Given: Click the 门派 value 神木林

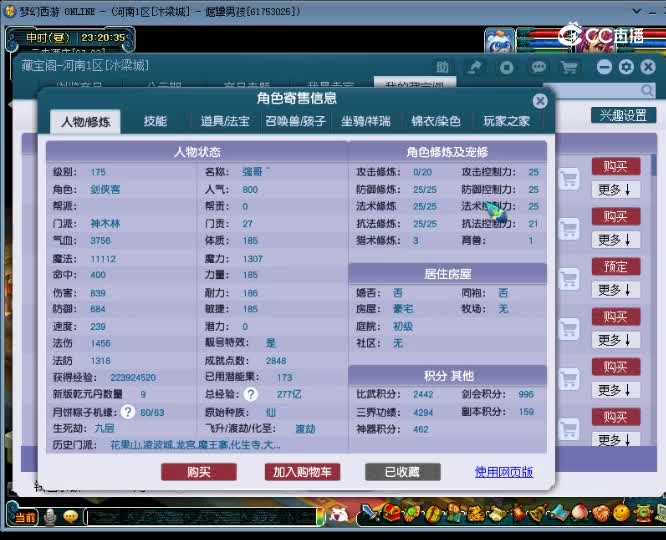Looking at the screenshot, I should click(x=105, y=223).
